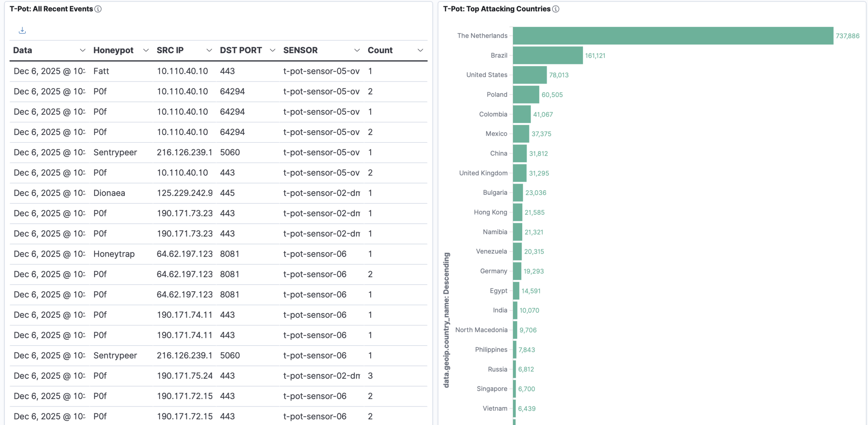
Task: Click source IP 125.229.242.9 cell
Action: coord(184,193)
